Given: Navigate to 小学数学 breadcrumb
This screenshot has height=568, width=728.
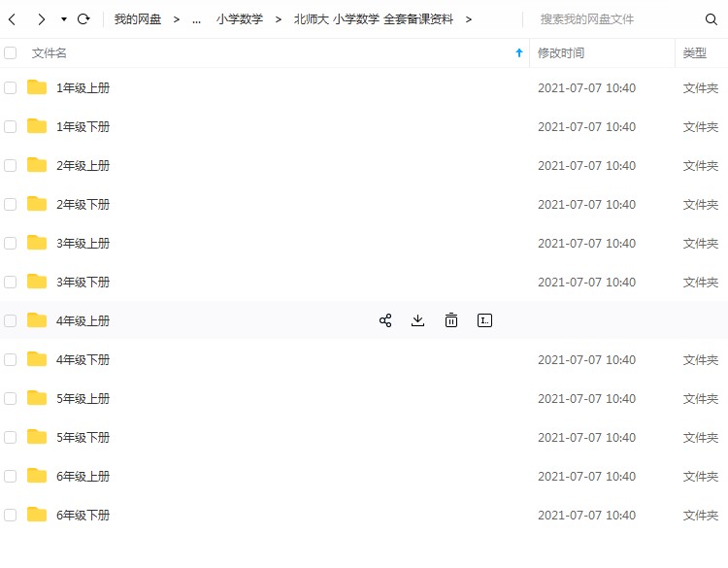Looking at the screenshot, I should pos(240,19).
